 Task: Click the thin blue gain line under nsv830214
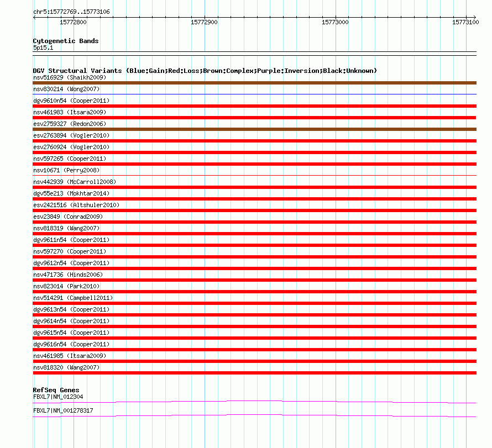coord(254,94)
